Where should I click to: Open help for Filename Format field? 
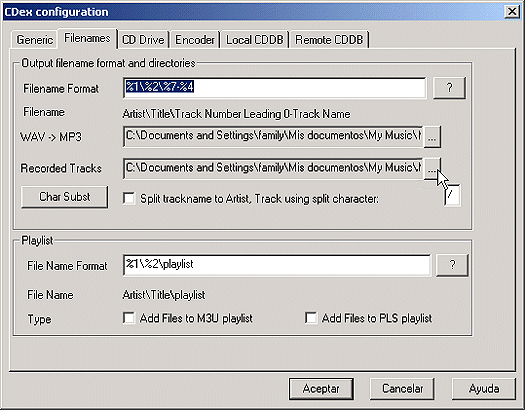point(449,88)
